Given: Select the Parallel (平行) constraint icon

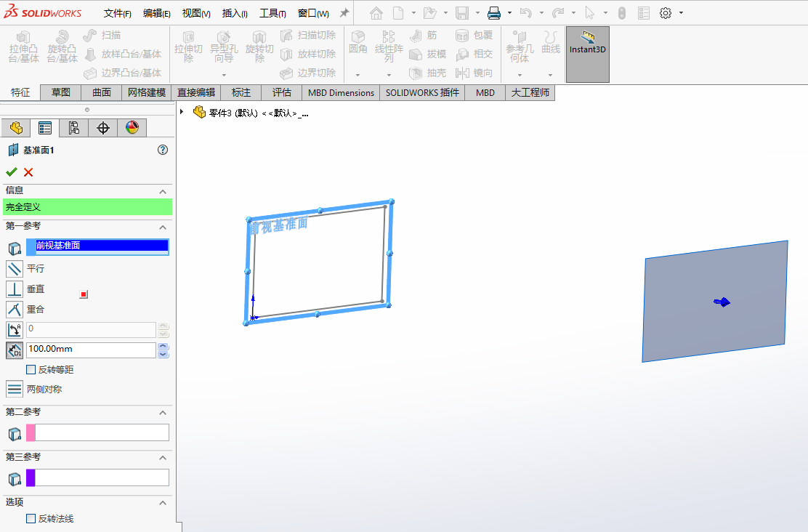Looking at the screenshot, I should tap(15, 269).
